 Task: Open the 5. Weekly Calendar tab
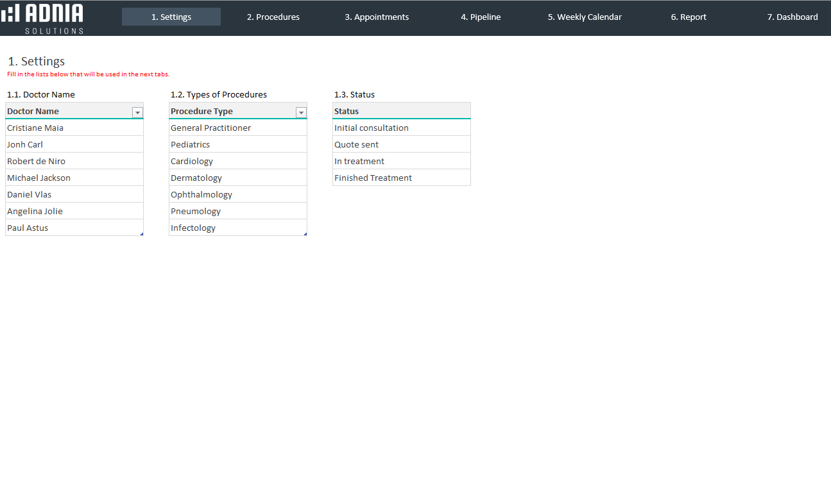point(585,17)
